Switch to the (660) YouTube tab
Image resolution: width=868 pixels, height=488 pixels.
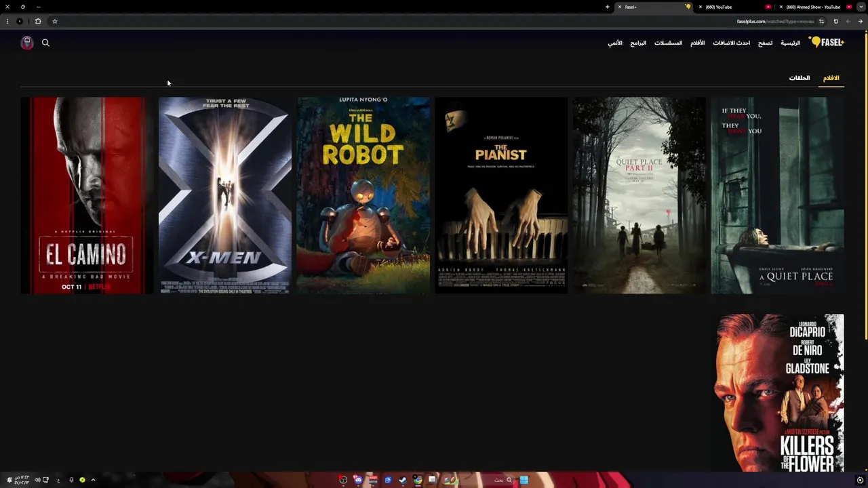tap(736, 7)
